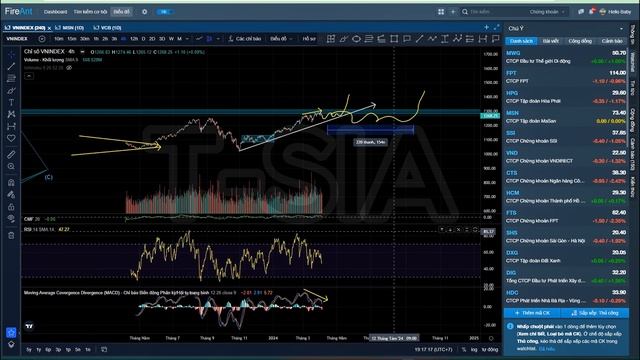
Task: Select the W weekly timeframe
Action: click(x=171, y=39)
